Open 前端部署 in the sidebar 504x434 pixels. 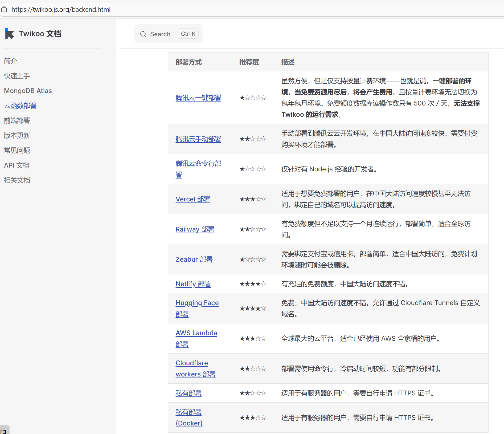point(17,120)
